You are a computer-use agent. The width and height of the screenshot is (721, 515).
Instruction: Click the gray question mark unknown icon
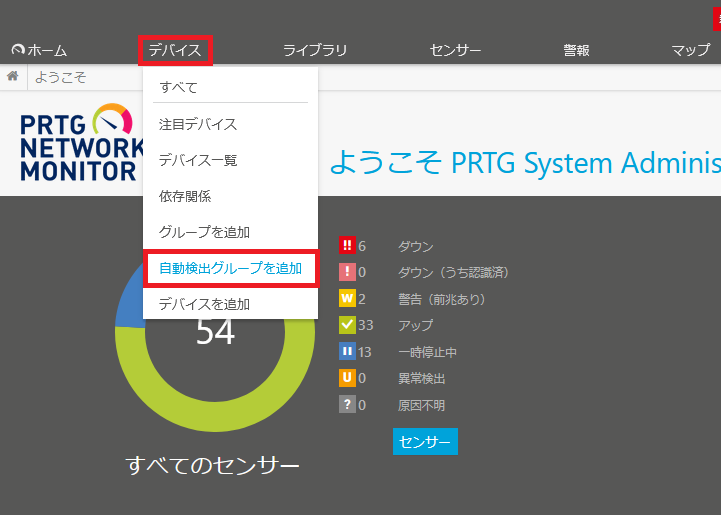(x=347, y=405)
